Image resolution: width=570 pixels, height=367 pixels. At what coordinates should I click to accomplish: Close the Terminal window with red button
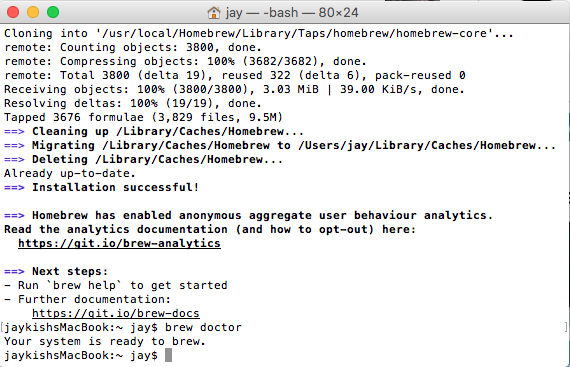tap(13, 12)
